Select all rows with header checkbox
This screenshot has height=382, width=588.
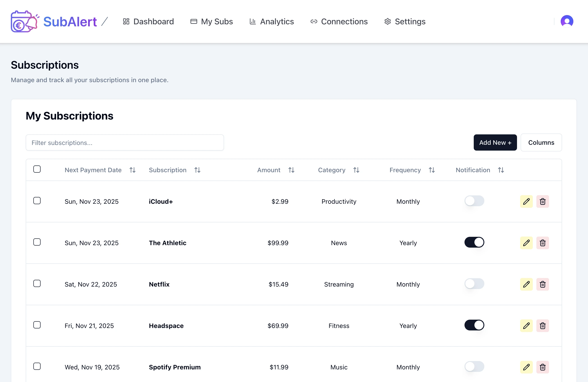[37, 169]
